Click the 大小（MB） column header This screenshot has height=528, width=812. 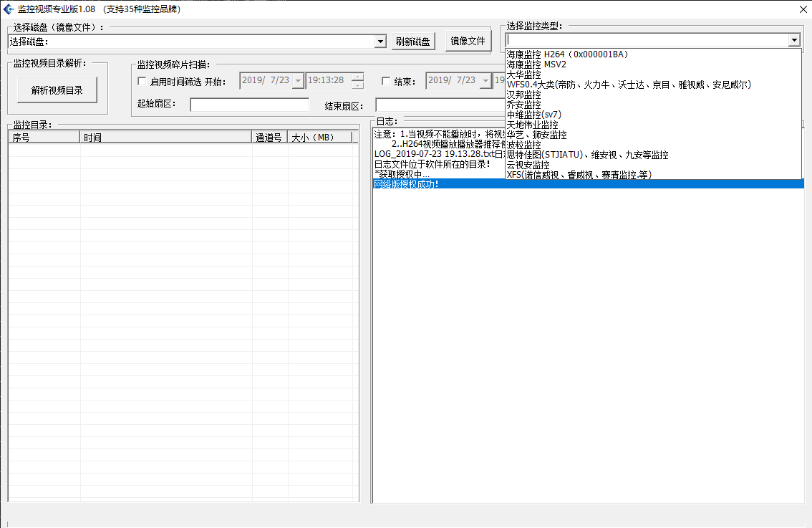point(319,138)
